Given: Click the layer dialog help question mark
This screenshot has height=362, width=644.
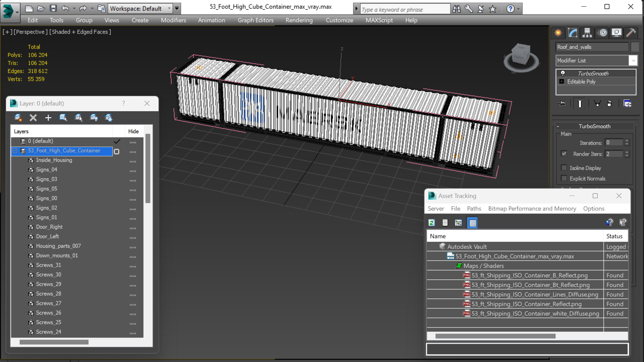Looking at the screenshot, I should [123, 103].
